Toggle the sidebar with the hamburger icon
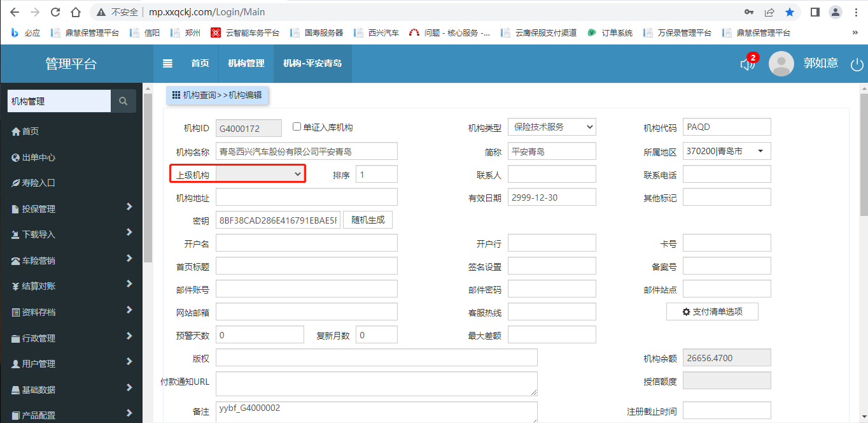The height and width of the screenshot is (423, 868). [168, 63]
